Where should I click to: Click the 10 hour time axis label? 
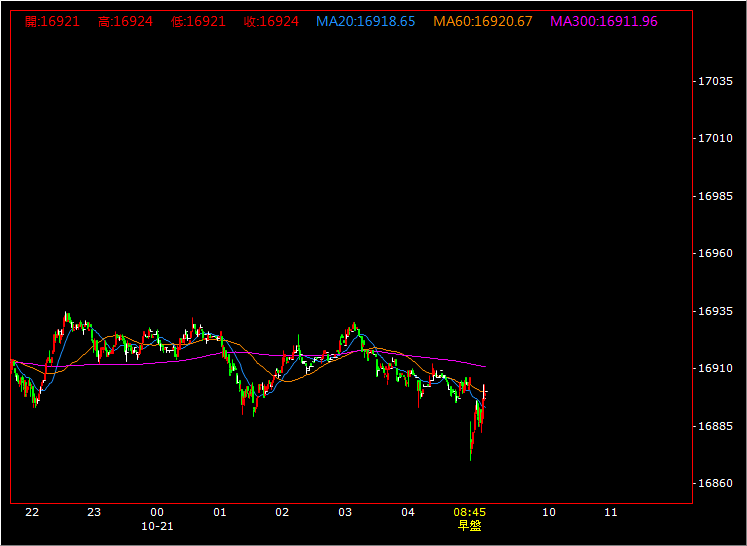[x=549, y=512]
